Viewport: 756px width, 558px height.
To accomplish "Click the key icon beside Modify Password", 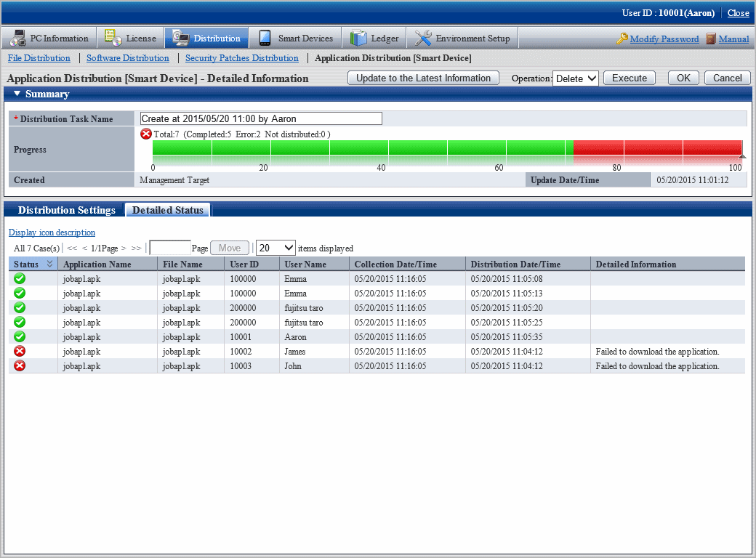I will [622, 39].
